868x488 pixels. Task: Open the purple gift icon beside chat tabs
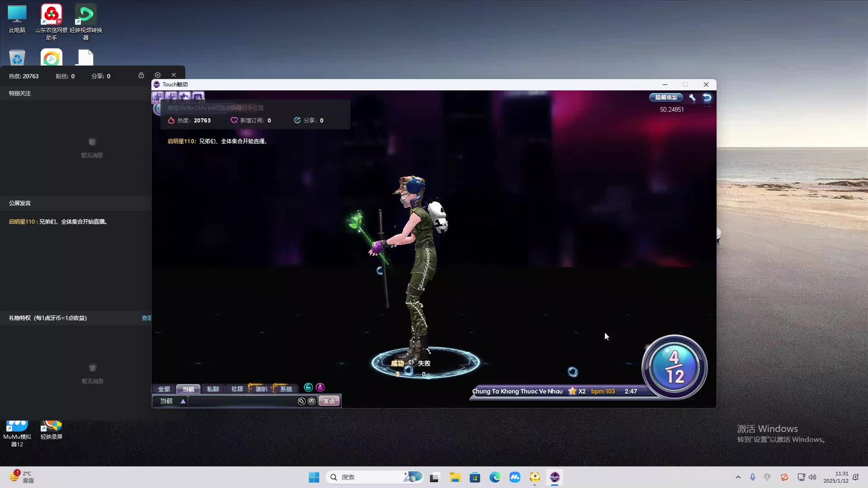tap(320, 388)
